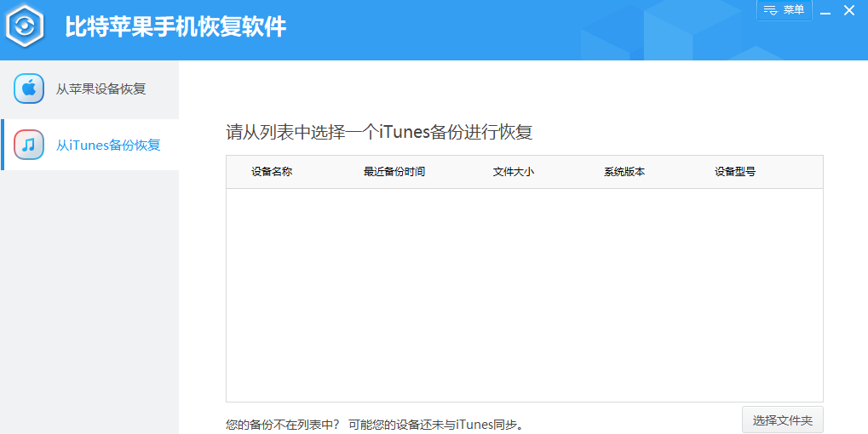
Task: Close the recovery software window
Action: (x=848, y=10)
